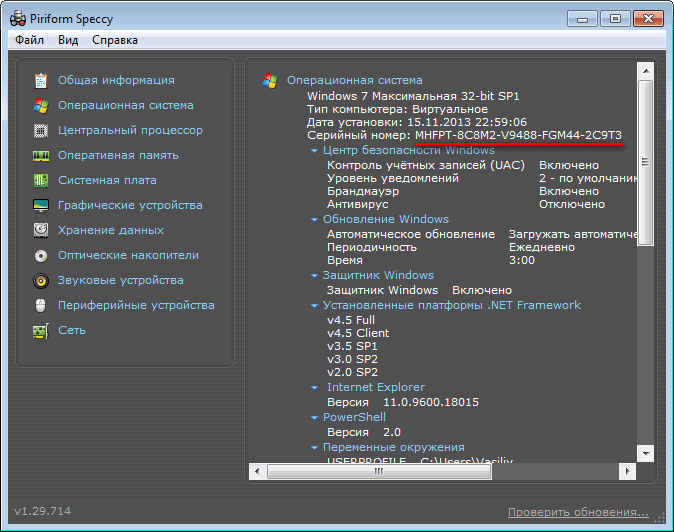Viewport: 674px width, 532px height.
Task: Select Операционная система in the sidebar
Action: 125,105
